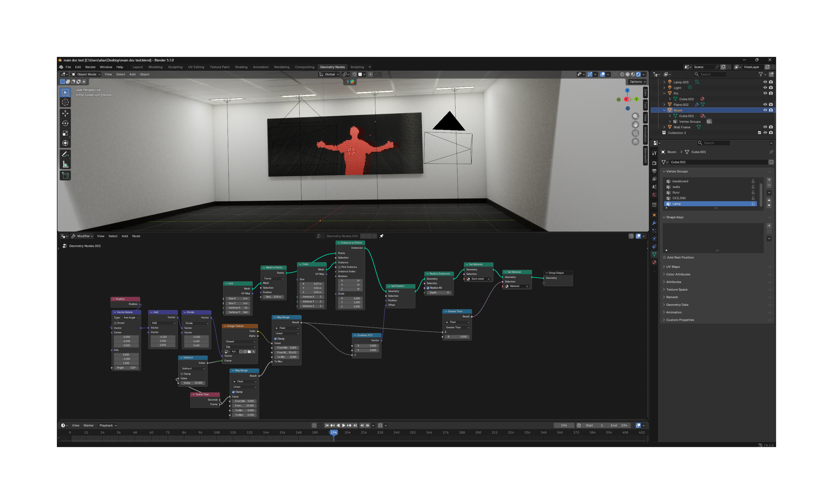Open node editor Add menu
This screenshot has height=504, width=833.
pos(125,236)
